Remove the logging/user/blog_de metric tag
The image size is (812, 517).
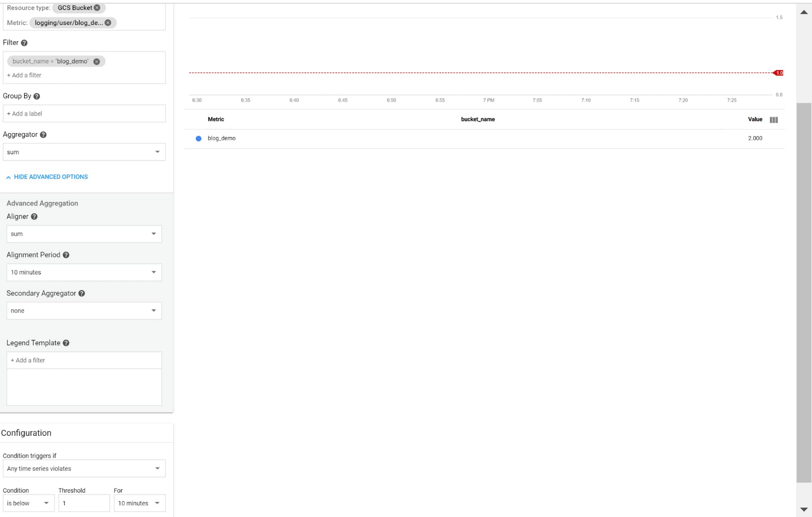click(x=108, y=22)
